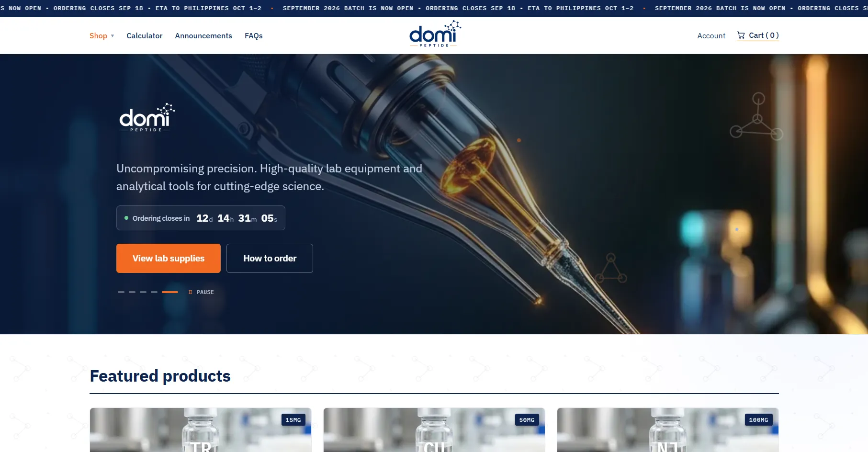Viewport: 868px width, 452px height.
Task: Click the 50MG badge label
Action: click(x=527, y=420)
